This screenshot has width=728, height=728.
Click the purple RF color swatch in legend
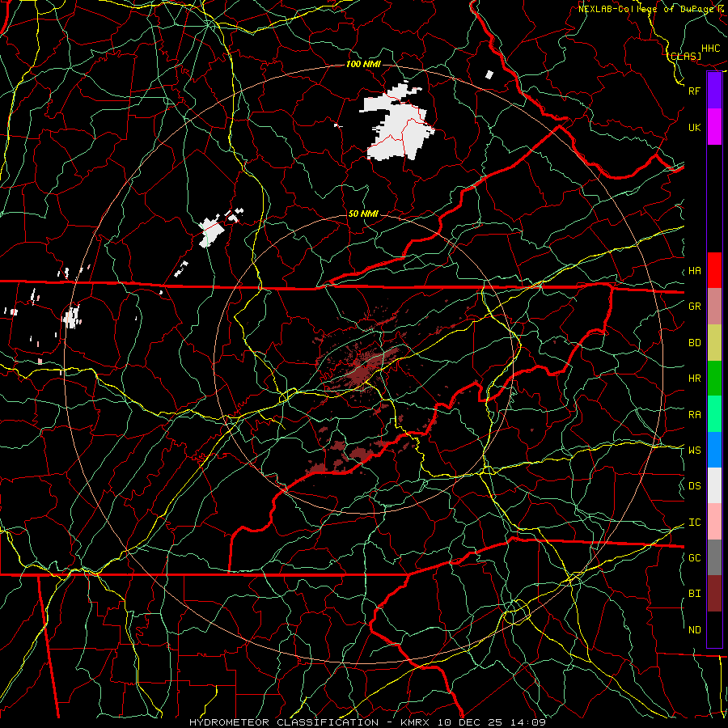tap(714, 91)
